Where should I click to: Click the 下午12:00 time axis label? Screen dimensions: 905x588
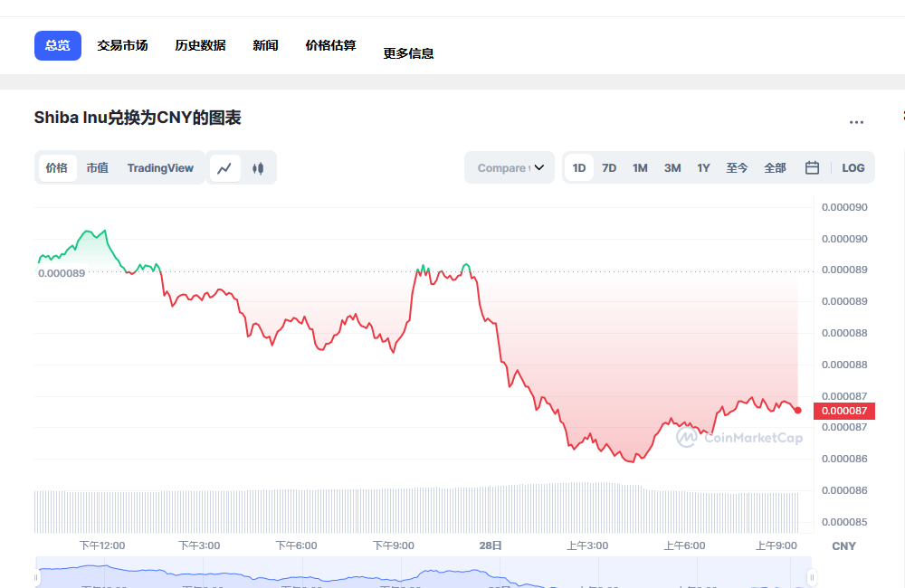[x=102, y=545]
